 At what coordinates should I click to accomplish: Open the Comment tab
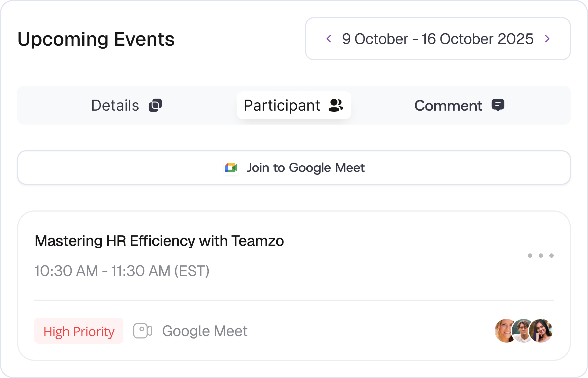point(459,105)
